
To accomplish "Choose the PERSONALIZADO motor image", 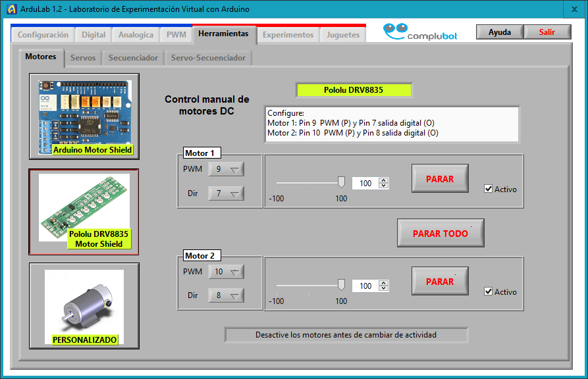I will tap(84, 305).
